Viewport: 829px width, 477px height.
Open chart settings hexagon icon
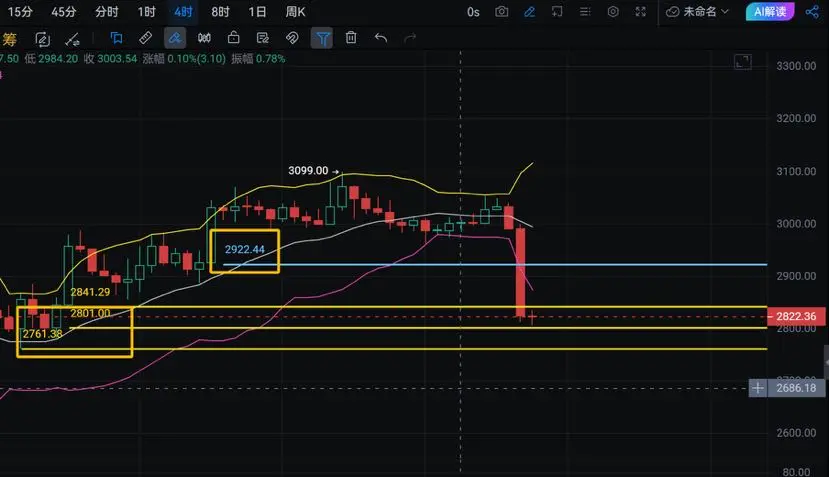pos(613,11)
